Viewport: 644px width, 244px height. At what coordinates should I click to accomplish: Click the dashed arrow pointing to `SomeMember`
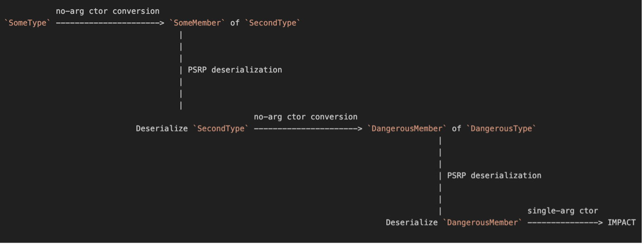click(110, 23)
